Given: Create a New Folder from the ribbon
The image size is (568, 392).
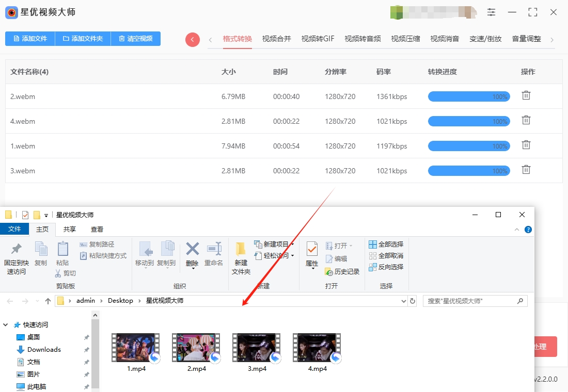Looking at the screenshot, I should pos(241,259).
